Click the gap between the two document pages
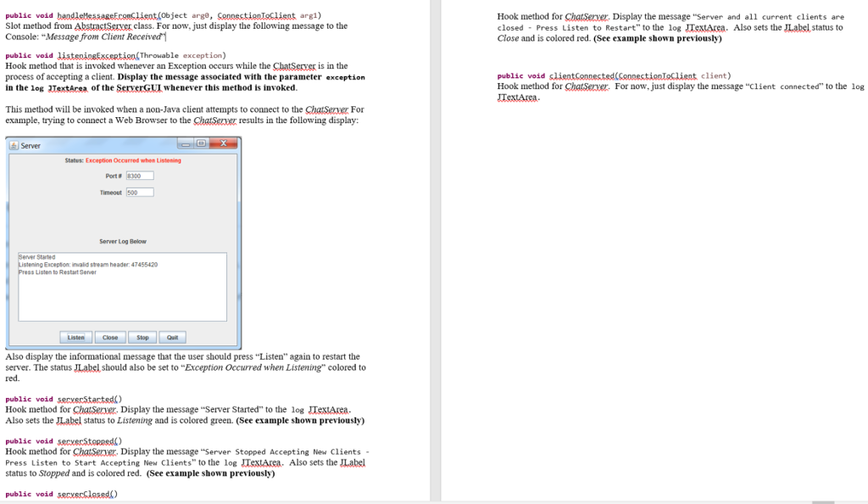 [x=435, y=255]
